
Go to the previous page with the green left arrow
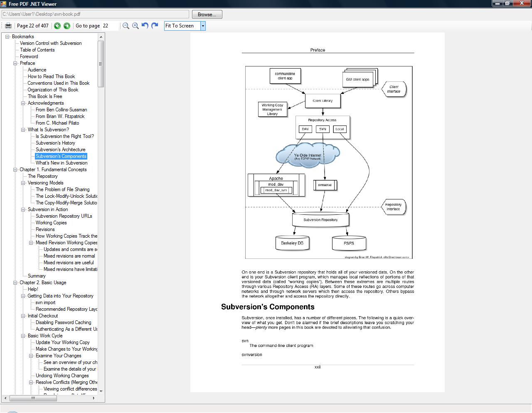coord(57,26)
